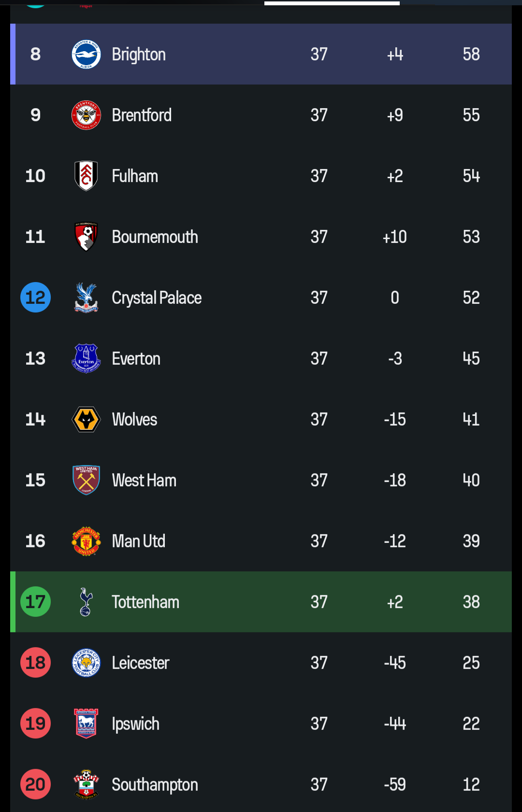Select the Leicester row points value 25
Screen dimensions: 522x812
(471, 663)
